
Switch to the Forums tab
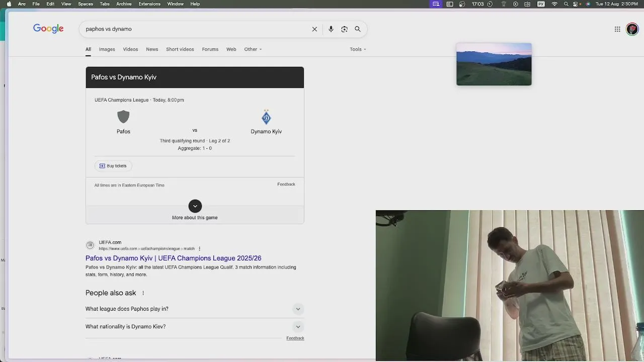tap(210, 49)
